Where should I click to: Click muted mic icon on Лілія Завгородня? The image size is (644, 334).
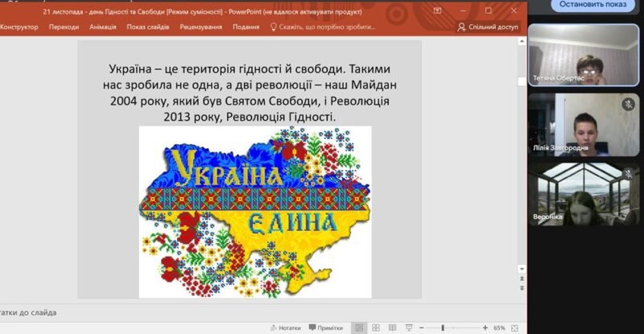(x=629, y=105)
